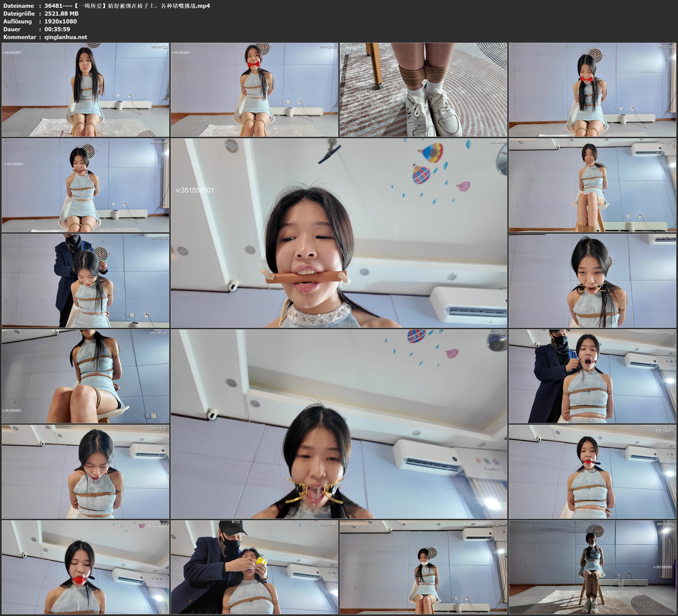This screenshot has width=678, height=616.
Task: Click the thumbnail timestamped 00:13:15
Action: coord(592,185)
